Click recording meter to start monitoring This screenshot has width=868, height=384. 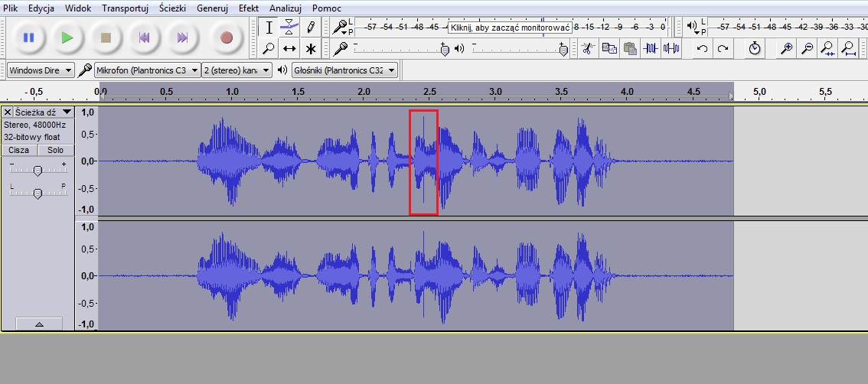coord(509,27)
